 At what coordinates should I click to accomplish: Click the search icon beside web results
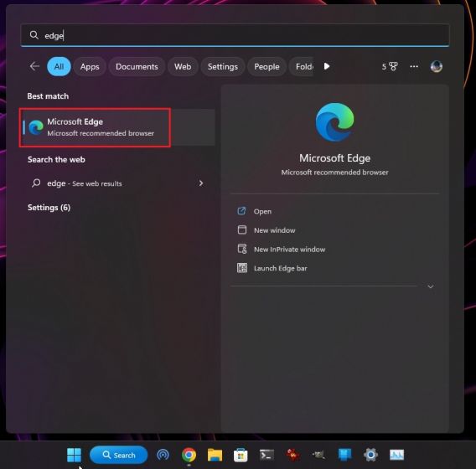tap(36, 183)
